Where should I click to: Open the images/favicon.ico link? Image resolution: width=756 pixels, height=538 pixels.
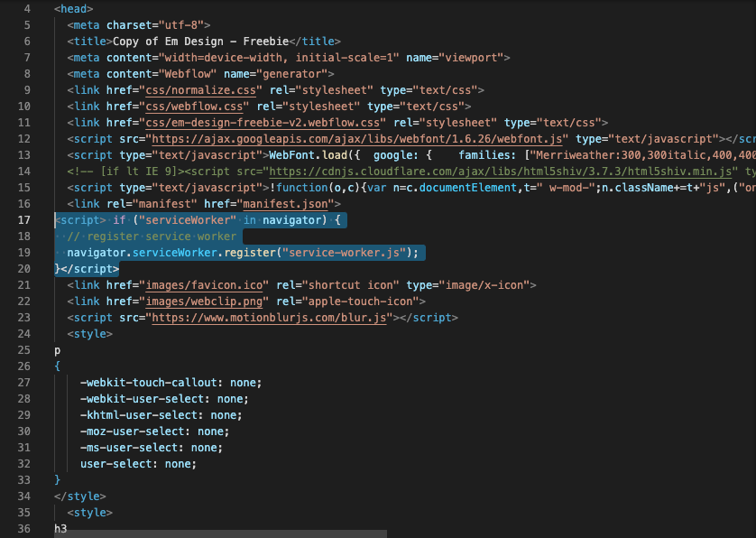pos(204,285)
